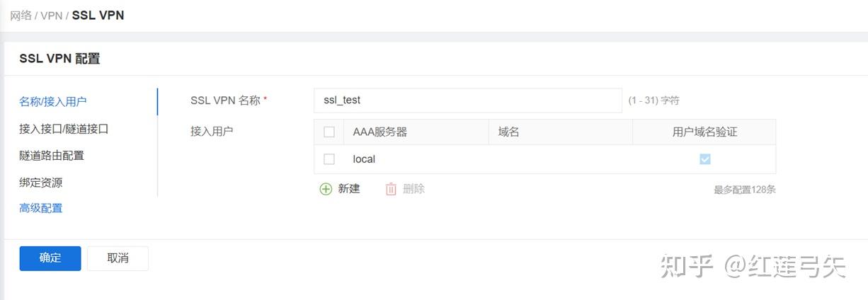
Task: Click the 用户域名验证 column header
Action: click(704, 132)
